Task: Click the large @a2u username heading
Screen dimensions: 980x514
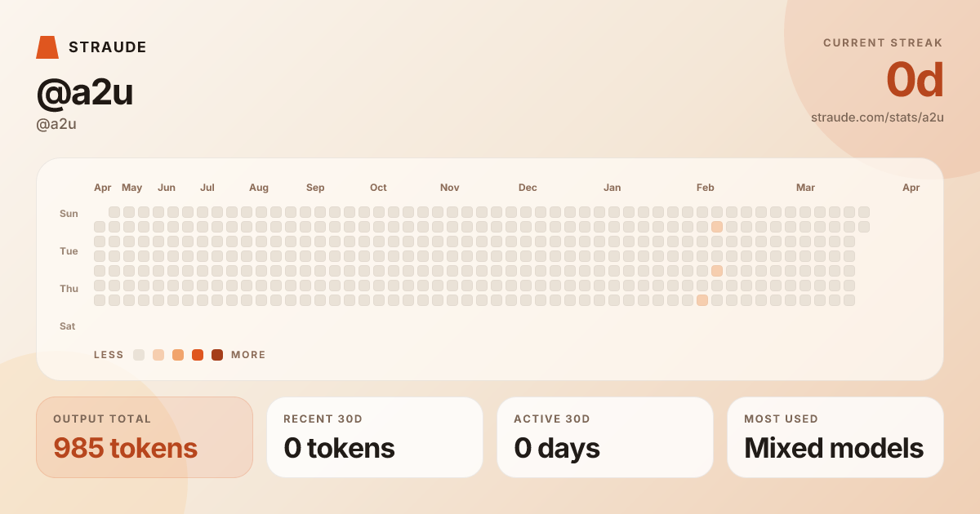Action: pos(85,93)
